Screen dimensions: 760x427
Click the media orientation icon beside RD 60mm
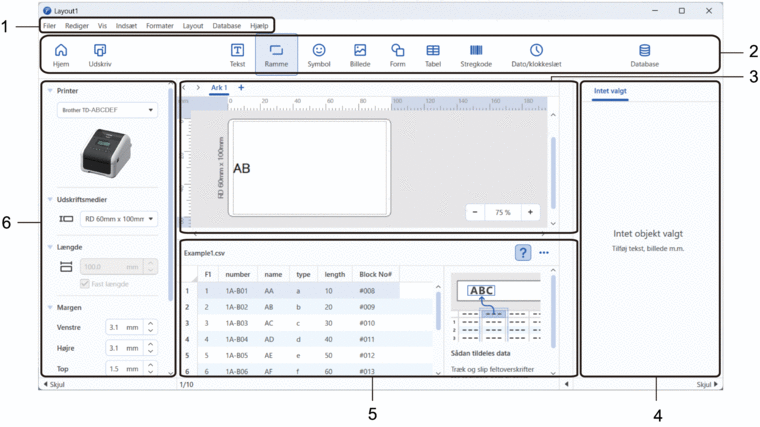coord(66,219)
